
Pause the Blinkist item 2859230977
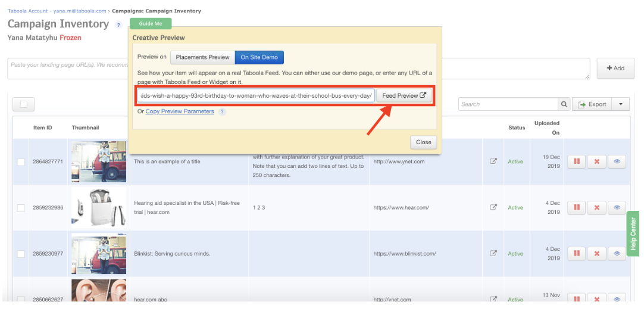click(x=577, y=254)
